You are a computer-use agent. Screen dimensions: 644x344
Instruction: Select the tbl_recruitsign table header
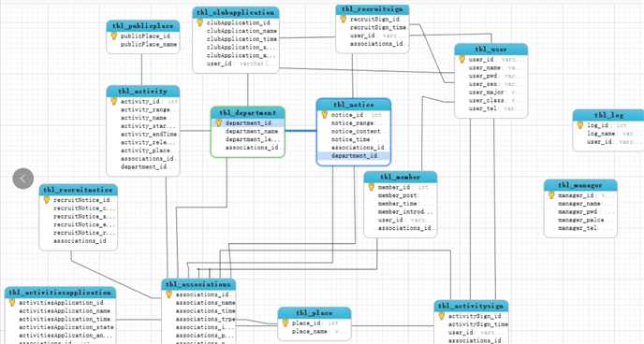(x=373, y=9)
